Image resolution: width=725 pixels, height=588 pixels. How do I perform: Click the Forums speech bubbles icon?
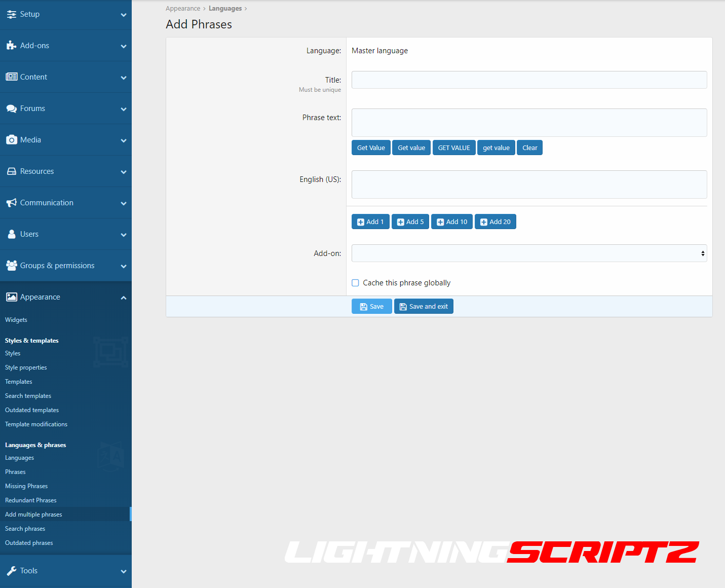[11, 109]
